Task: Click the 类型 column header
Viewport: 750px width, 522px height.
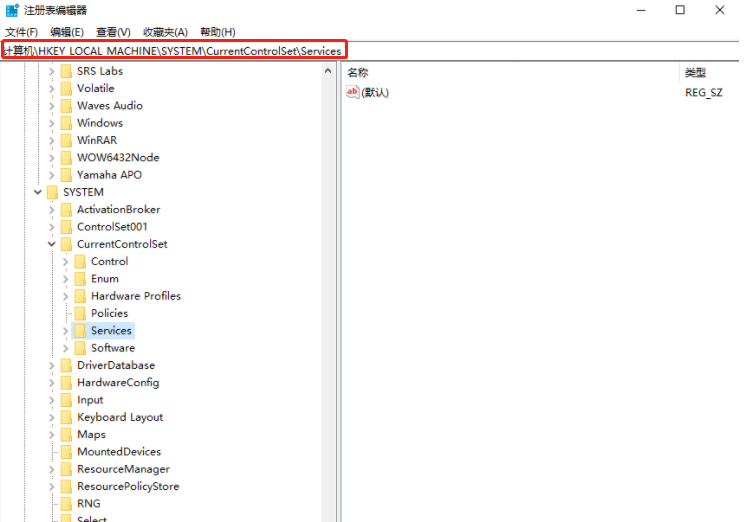Action: click(695, 73)
